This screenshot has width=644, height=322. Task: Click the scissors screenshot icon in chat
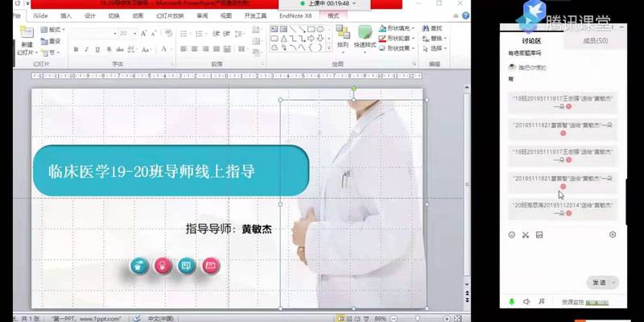tap(525, 235)
